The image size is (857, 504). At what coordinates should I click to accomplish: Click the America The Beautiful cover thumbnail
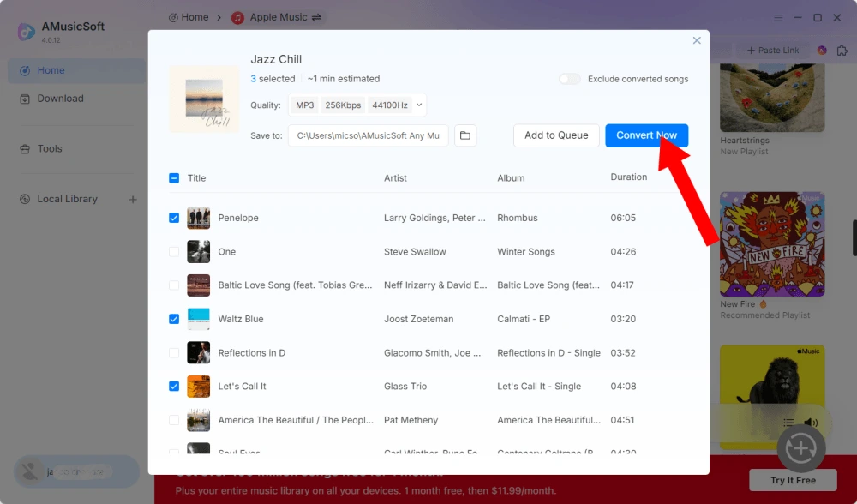click(x=199, y=420)
